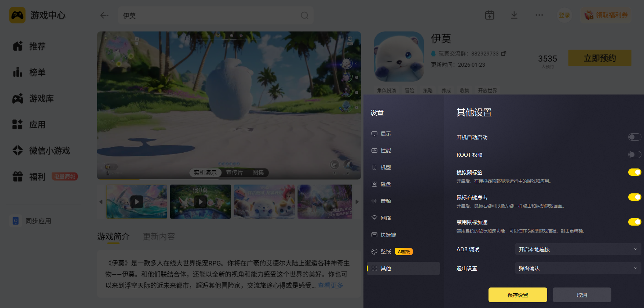Screen dimensions: 644x308
Task: Open the 福利 gift section
Action: (x=29, y=177)
